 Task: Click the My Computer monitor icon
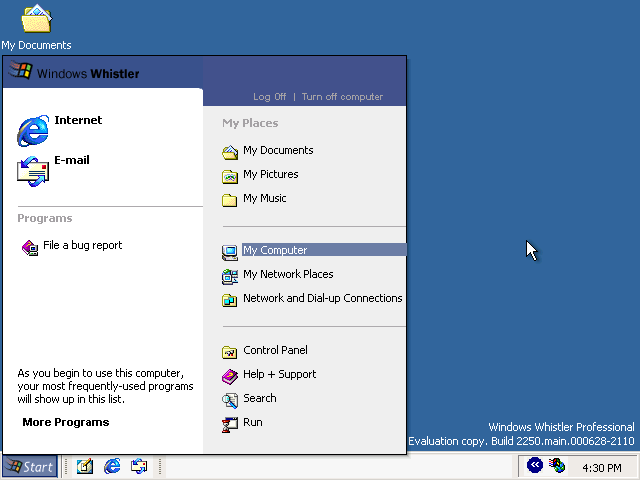point(230,252)
